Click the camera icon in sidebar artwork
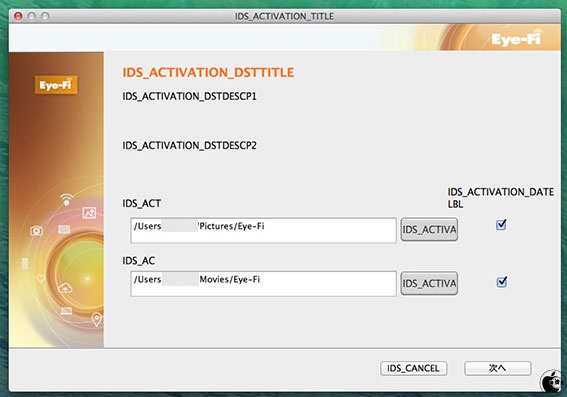 (36, 230)
